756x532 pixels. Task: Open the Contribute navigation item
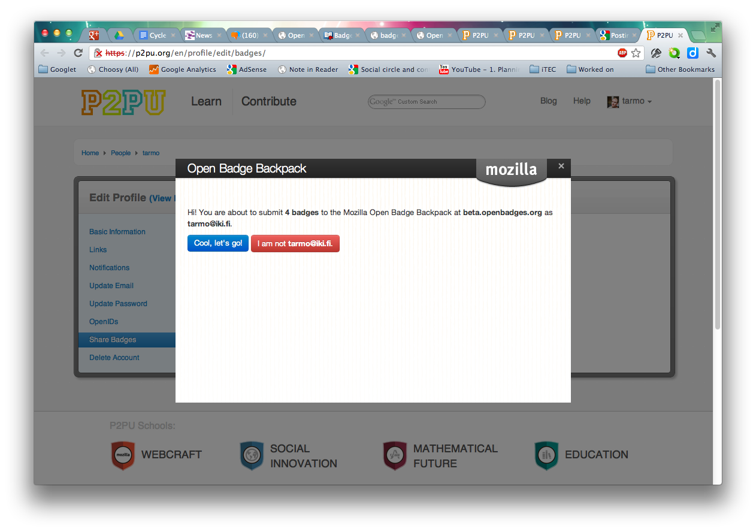(x=269, y=101)
